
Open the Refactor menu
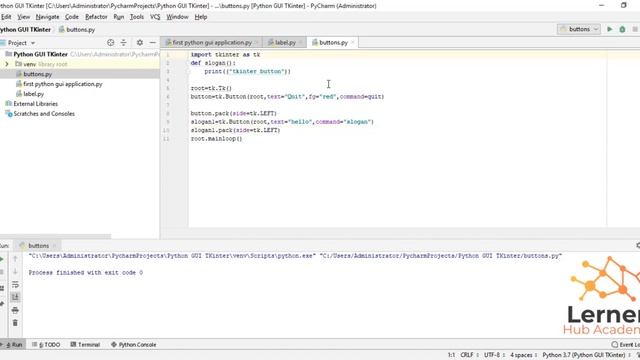(96, 17)
